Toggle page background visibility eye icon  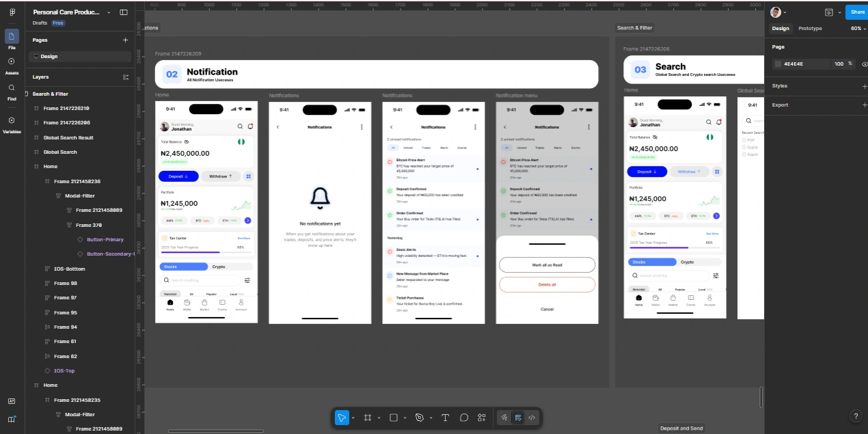[x=864, y=64]
